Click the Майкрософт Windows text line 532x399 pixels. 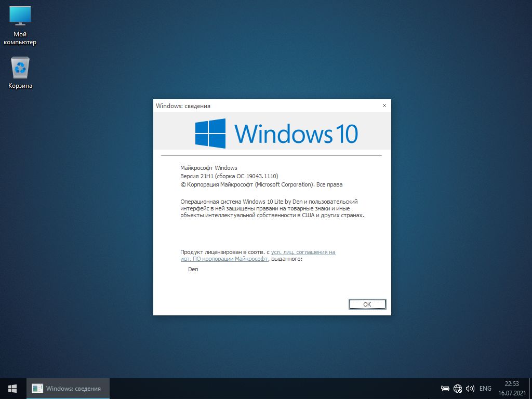point(209,168)
